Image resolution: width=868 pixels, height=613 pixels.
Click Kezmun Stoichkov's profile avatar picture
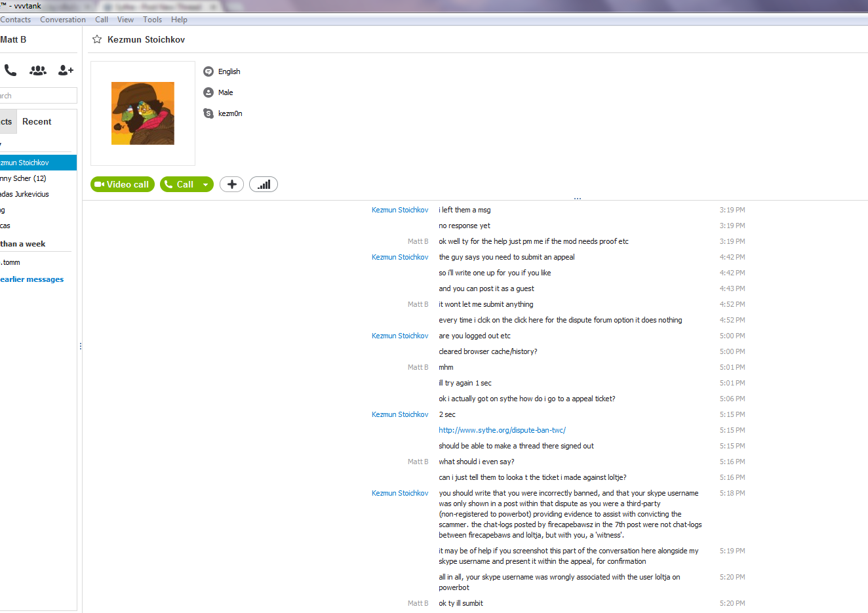pyautogui.click(x=143, y=113)
